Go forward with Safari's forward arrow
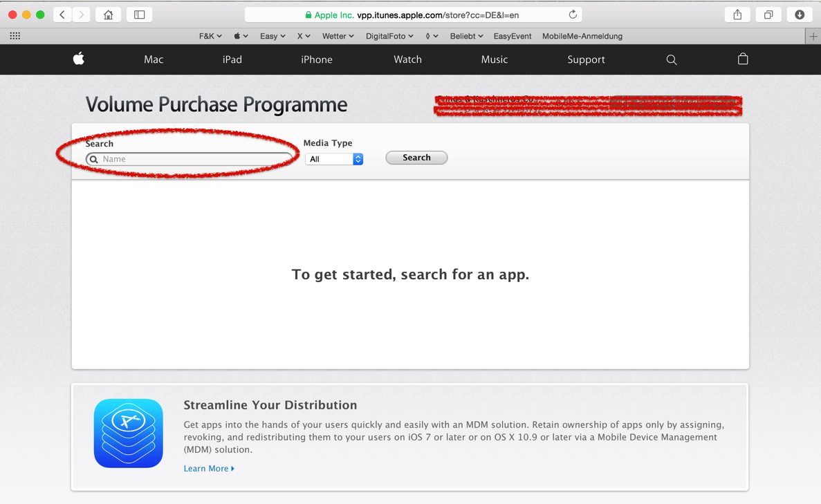 tap(81, 15)
